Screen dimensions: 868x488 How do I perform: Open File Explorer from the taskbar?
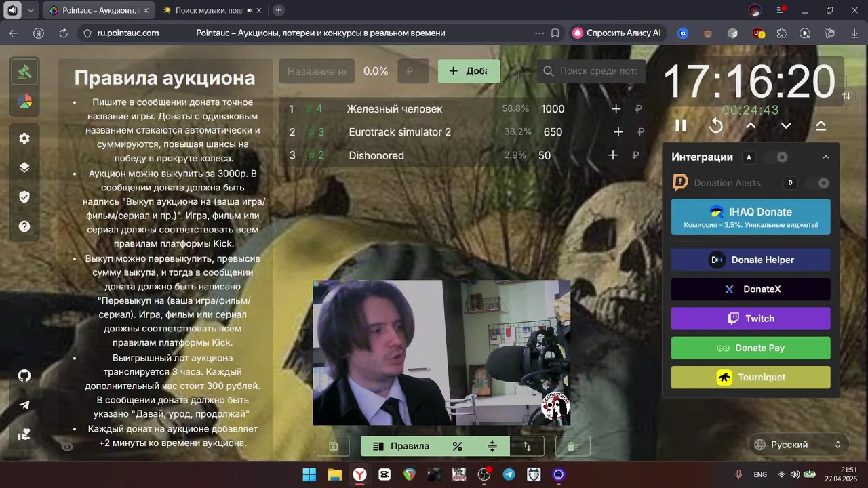[334, 474]
